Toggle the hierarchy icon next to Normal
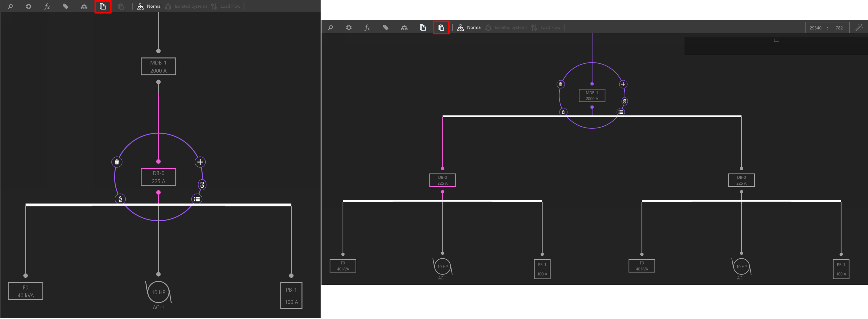Screen dimensions: 868x319 point(140,6)
